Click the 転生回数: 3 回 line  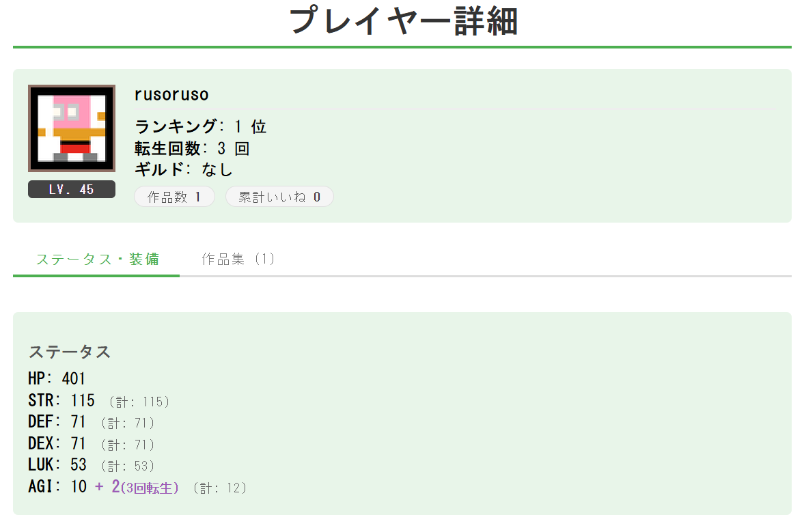click(x=192, y=148)
